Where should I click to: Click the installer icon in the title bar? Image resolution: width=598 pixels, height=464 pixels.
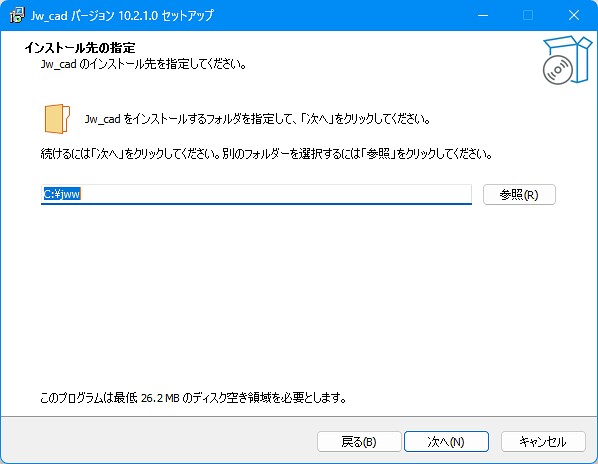[x=17, y=15]
